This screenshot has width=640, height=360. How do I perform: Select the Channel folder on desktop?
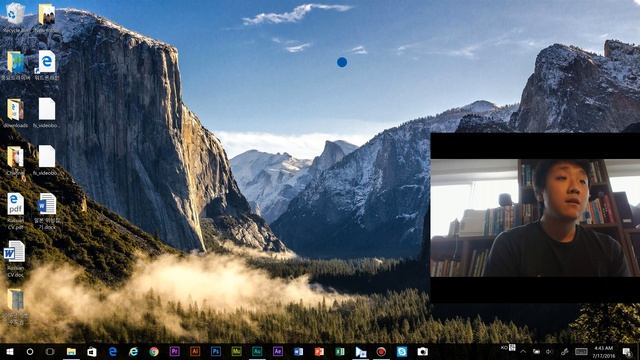pyautogui.click(x=16, y=161)
